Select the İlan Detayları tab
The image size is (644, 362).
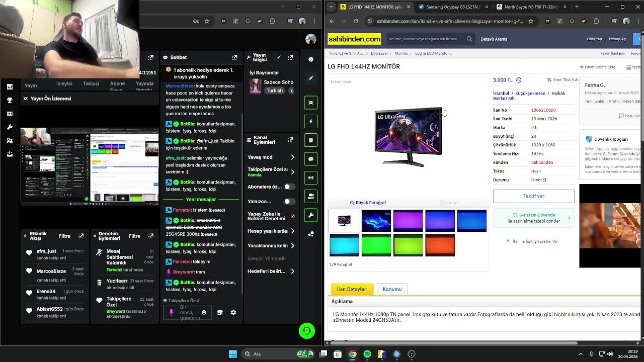coord(352,289)
